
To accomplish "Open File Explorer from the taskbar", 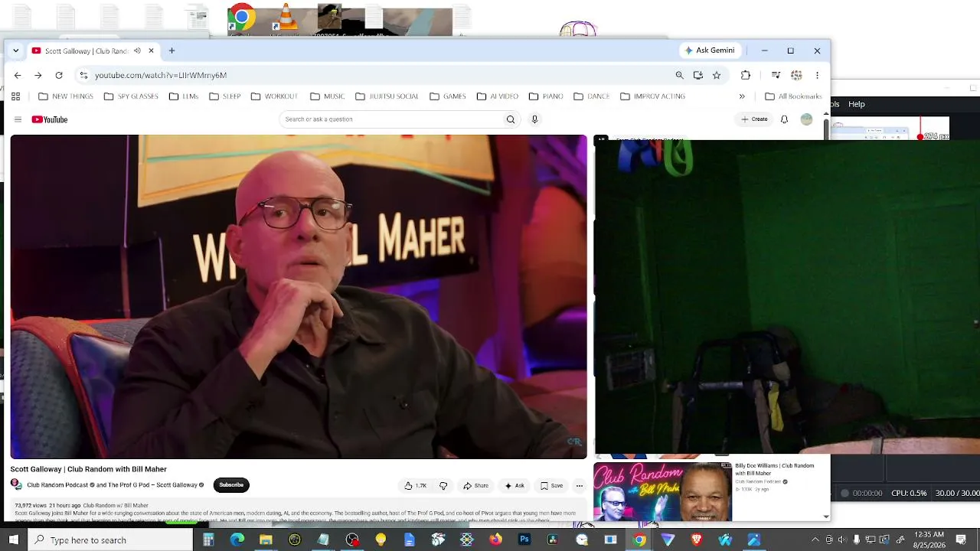I will [266, 540].
